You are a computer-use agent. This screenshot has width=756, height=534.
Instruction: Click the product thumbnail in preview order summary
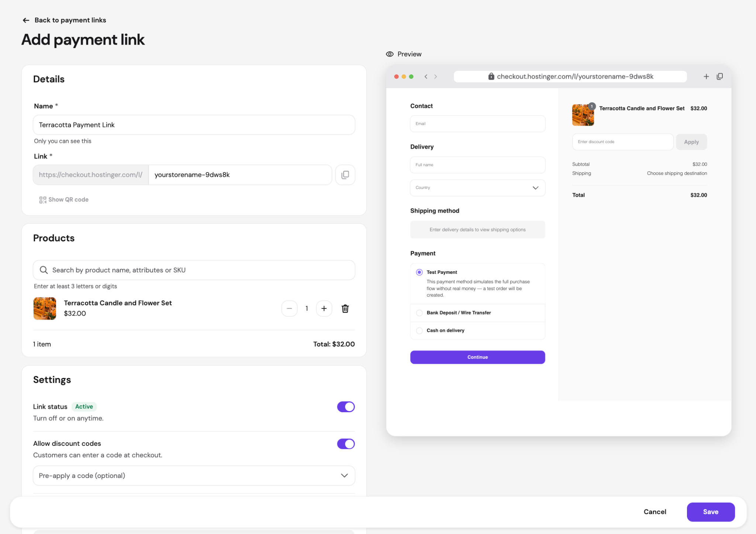583,115
